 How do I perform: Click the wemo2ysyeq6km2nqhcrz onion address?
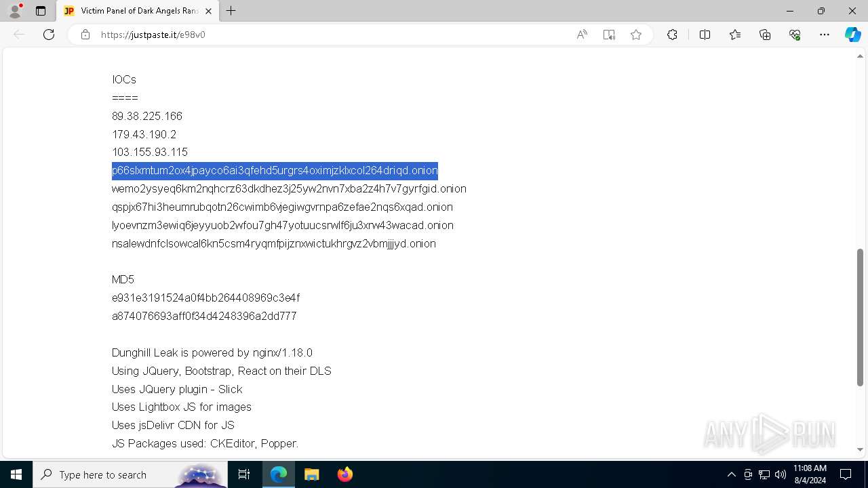tap(289, 188)
